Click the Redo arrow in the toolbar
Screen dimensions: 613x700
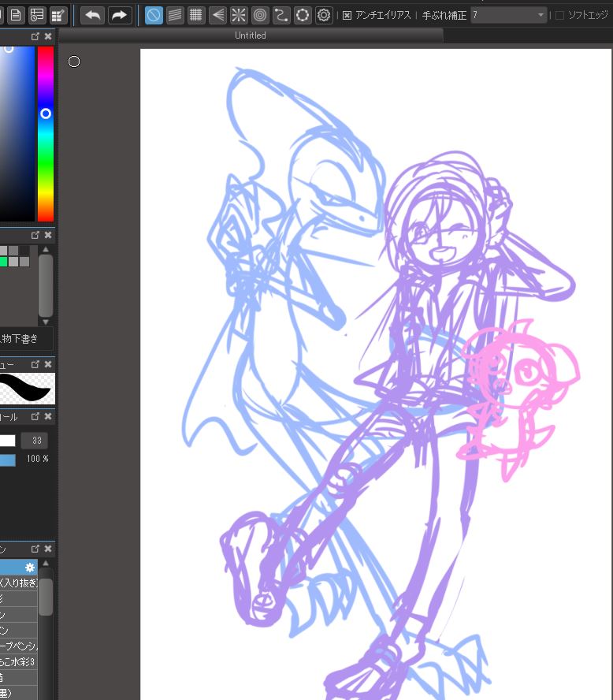click(x=120, y=16)
